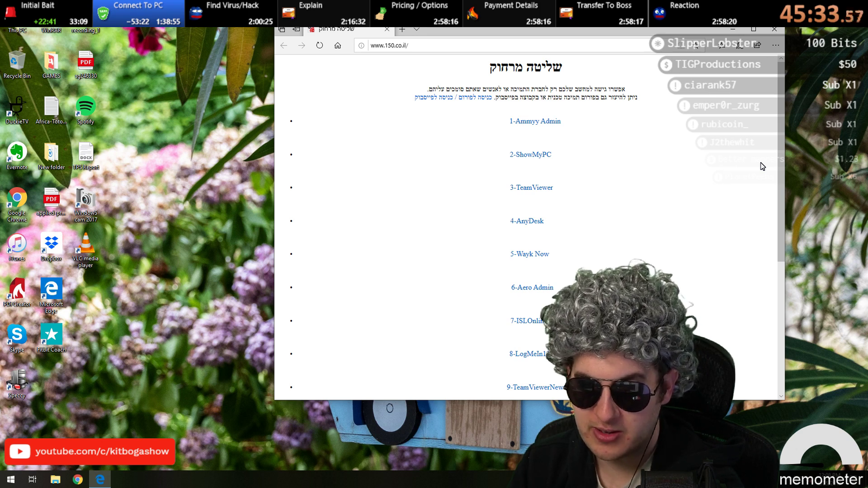Follow the Hebrew Facebook link (כניסה לפייסבוק)

pyautogui.click(x=434, y=97)
